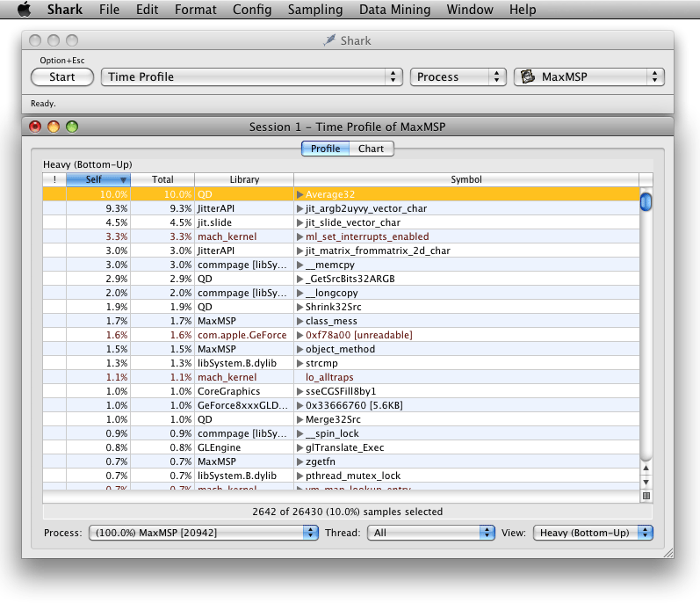This screenshot has height=603, width=700.
Task: Click the scroll up arrow in symbol table
Action: click(x=646, y=468)
